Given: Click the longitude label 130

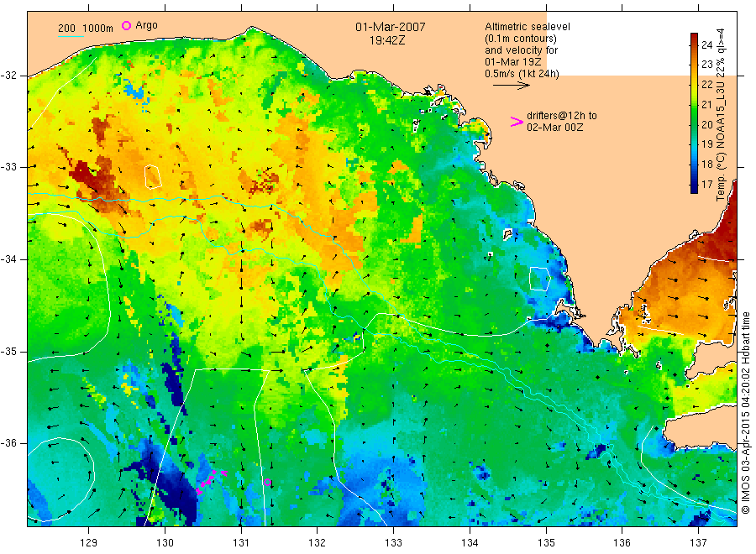Looking at the screenshot, I should [x=165, y=543].
